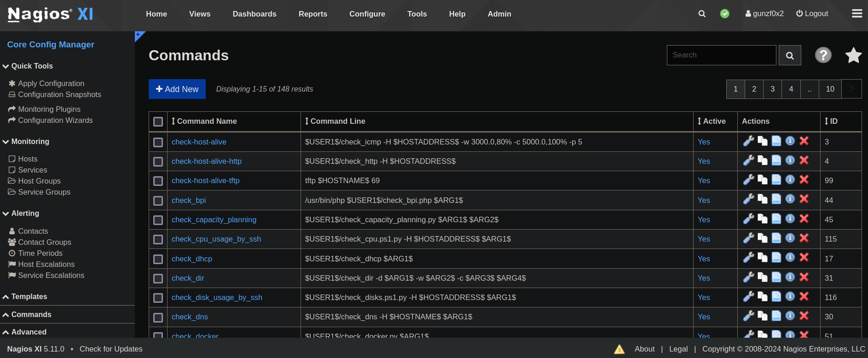
Task: Click Apply Configuration in sidebar
Action: (x=46, y=83)
